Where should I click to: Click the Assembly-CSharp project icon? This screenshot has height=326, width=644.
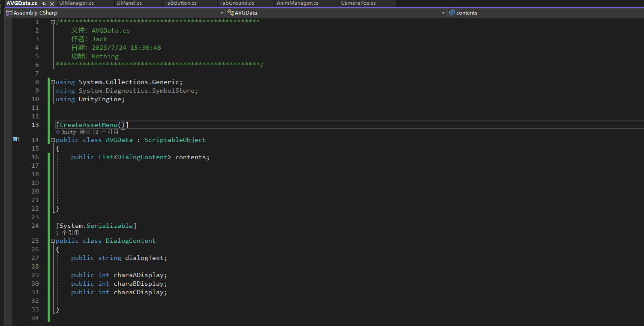pos(9,13)
